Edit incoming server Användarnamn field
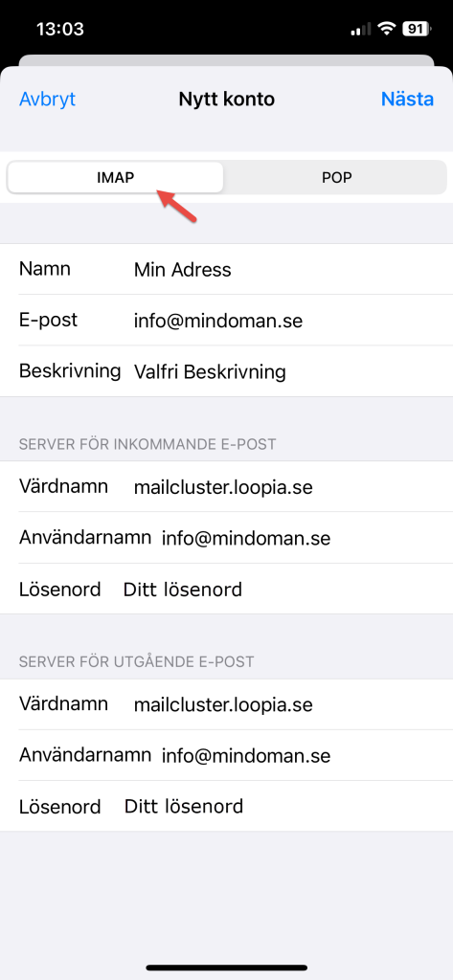This screenshot has height=980, width=453. tap(226, 538)
